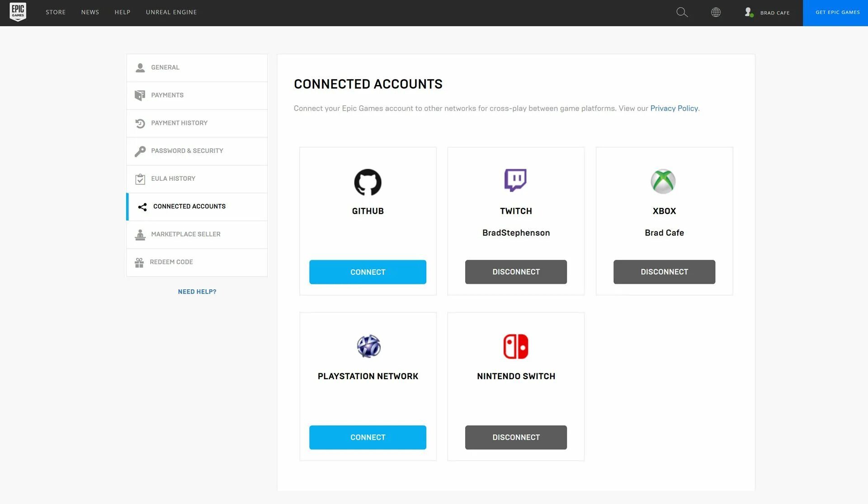868x504 pixels.
Task: Click the search magnifier icon
Action: (x=683, y=12)
